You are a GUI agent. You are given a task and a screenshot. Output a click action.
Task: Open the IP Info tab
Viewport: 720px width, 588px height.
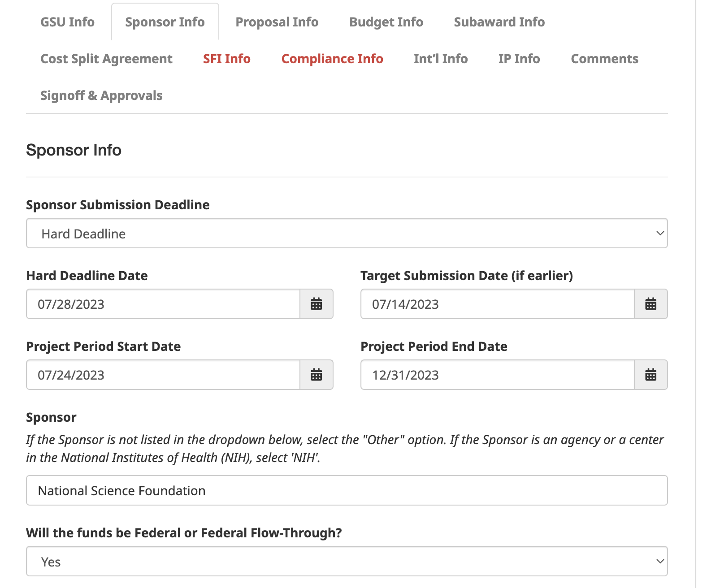coord(519,59)
